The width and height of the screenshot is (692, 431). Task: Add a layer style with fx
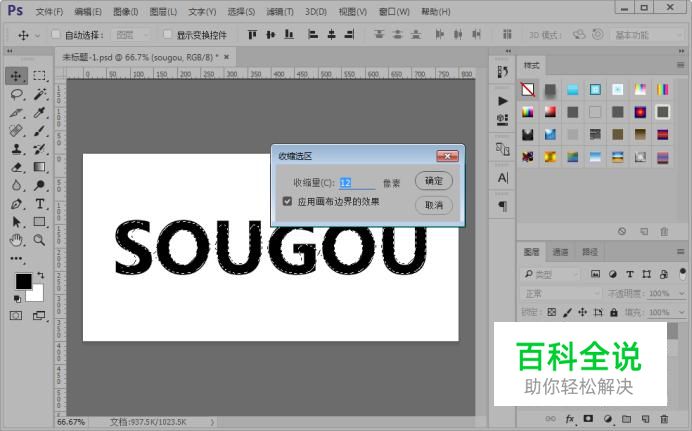(x=569, y=419)
